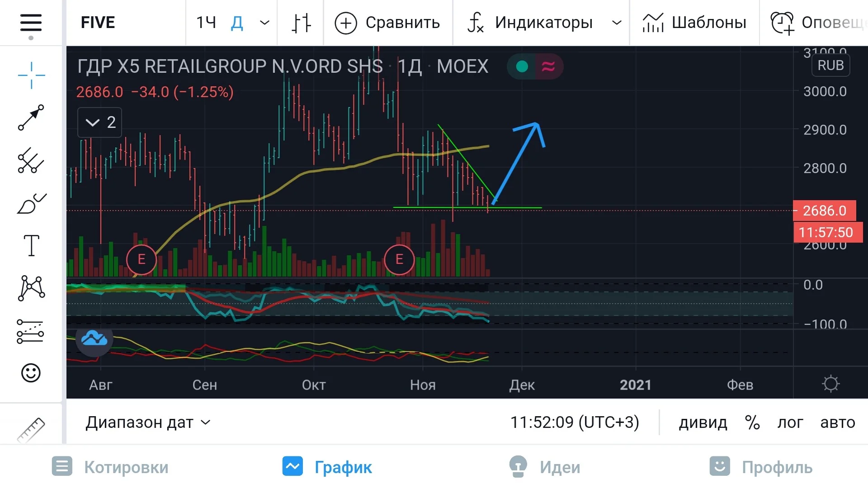Click the Фев label on time axis
The image size is (868, 488).
click(x=740, y=385)
